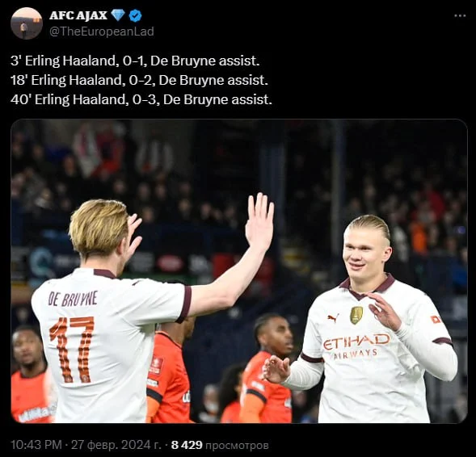Open the attached match photo full size

click(x=239, y=271)
